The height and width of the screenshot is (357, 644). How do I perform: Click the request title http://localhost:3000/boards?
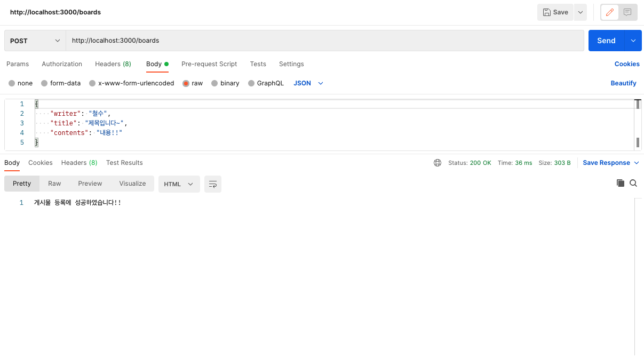click(x=55, y=12)
